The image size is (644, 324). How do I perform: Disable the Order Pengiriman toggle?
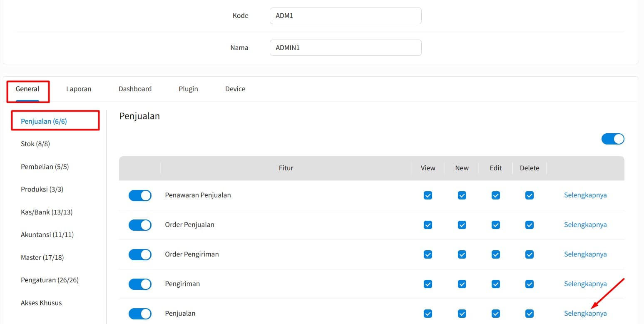click(140, 254)
